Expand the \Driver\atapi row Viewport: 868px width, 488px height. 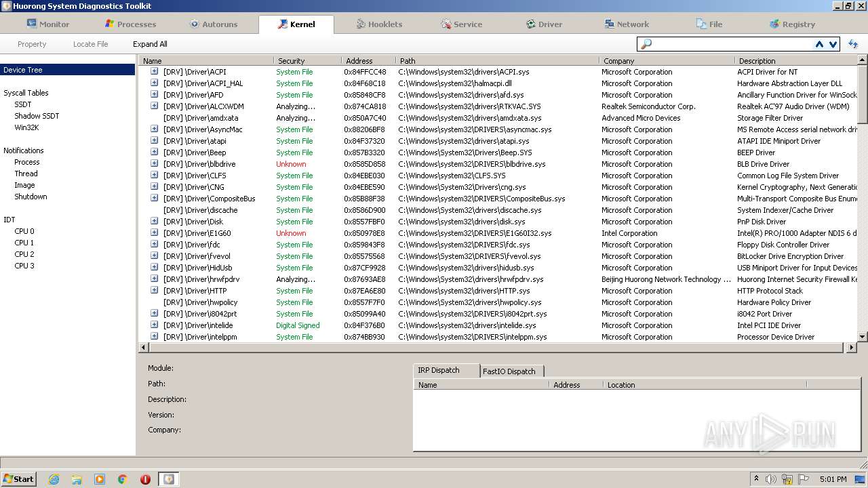pos(155,140)
